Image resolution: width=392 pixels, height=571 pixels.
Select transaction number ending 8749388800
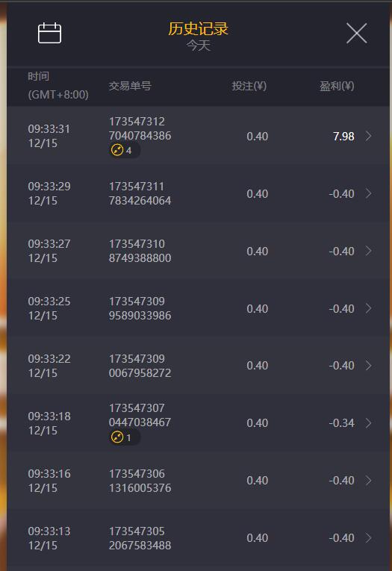[x=140, y=251]
